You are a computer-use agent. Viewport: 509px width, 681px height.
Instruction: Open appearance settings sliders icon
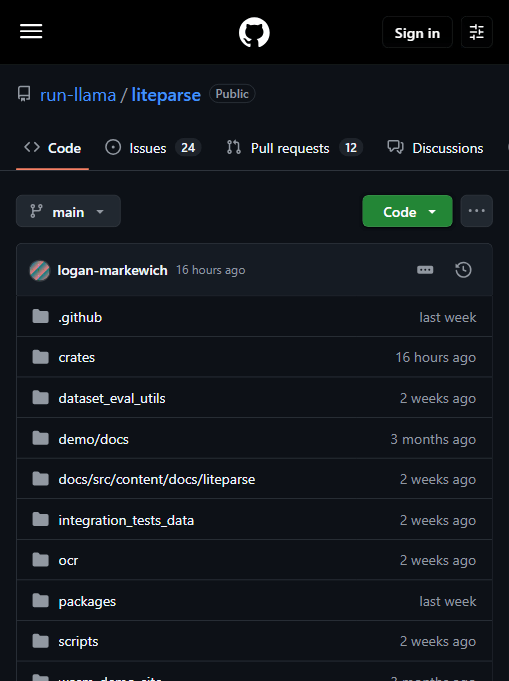point(476,32)
